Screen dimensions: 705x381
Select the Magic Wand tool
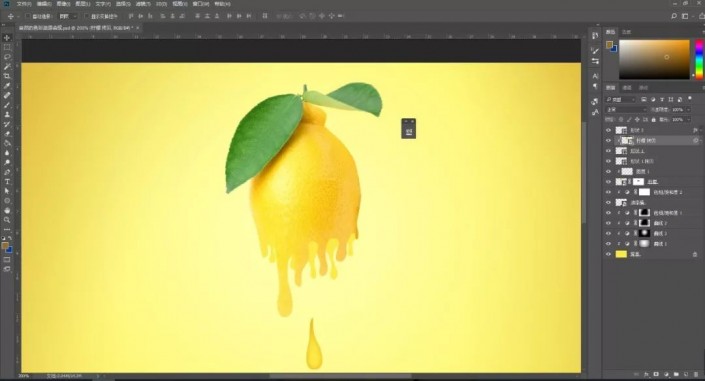click(x=7, y=67)
